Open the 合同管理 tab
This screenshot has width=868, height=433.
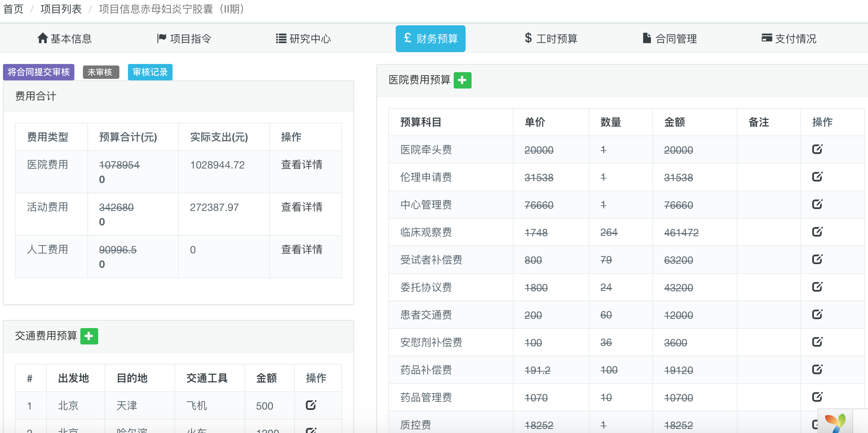670,38
